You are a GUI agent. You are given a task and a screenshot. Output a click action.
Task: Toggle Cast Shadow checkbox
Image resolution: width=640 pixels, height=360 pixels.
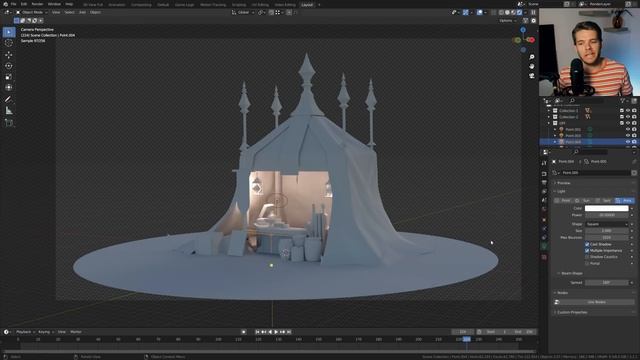point(587,244)
